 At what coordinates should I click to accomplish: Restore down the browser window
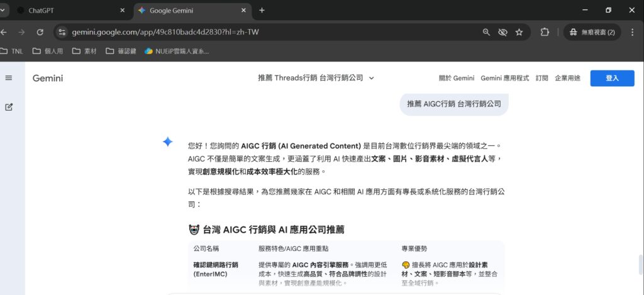(608, 10)
